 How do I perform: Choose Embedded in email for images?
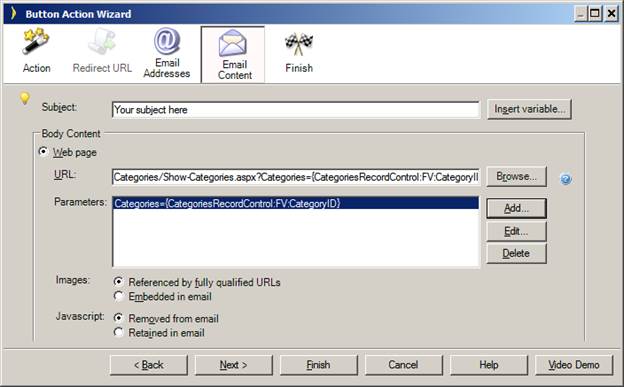pos(118,296)
